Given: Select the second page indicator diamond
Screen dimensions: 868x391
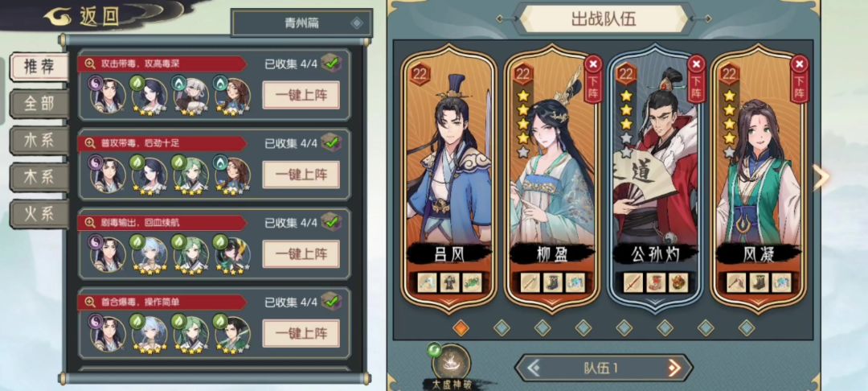Looking at the screenshot, I should (502, 327).
